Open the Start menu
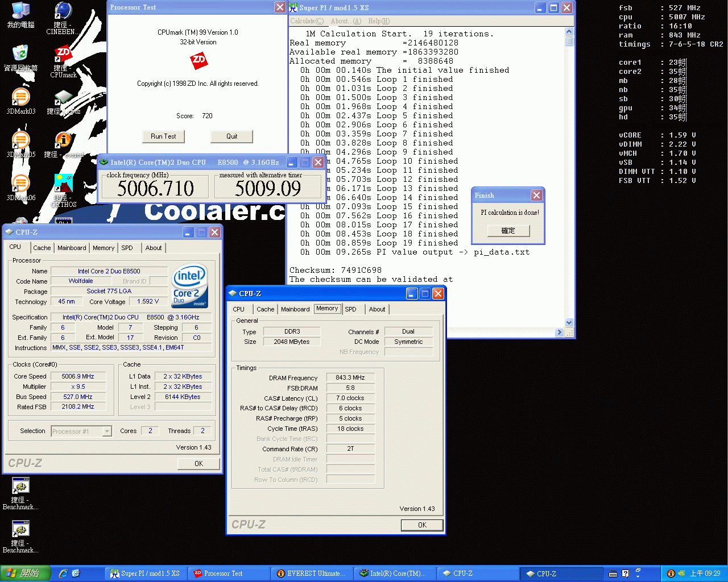Screen dimensions: 728x582 pyautogui.click(x=26, y=573)
